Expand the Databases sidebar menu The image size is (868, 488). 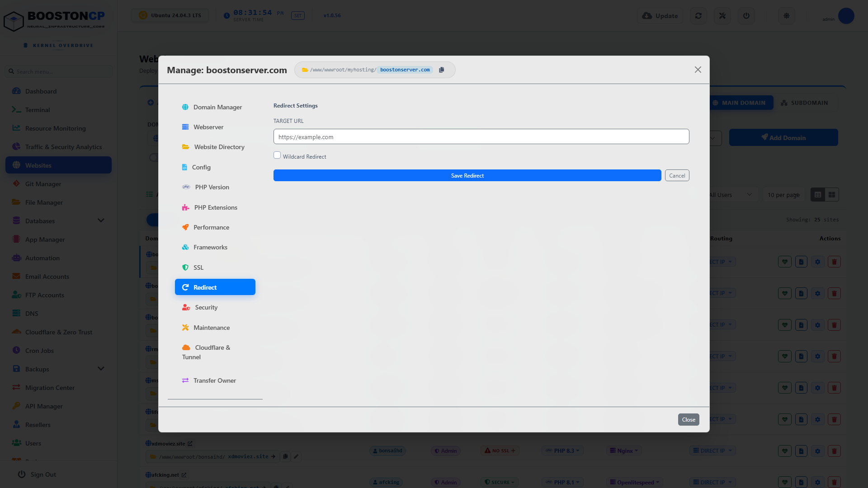pos(58,221)
